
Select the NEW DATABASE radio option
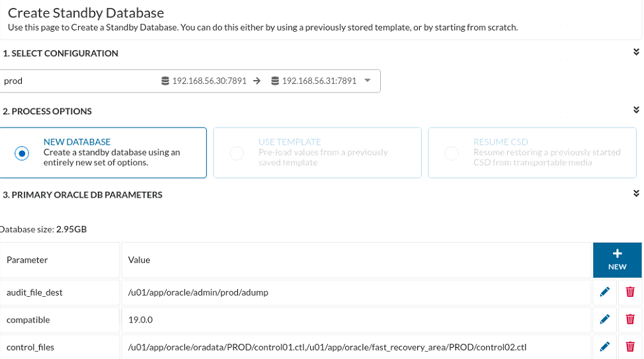point(22,153)
